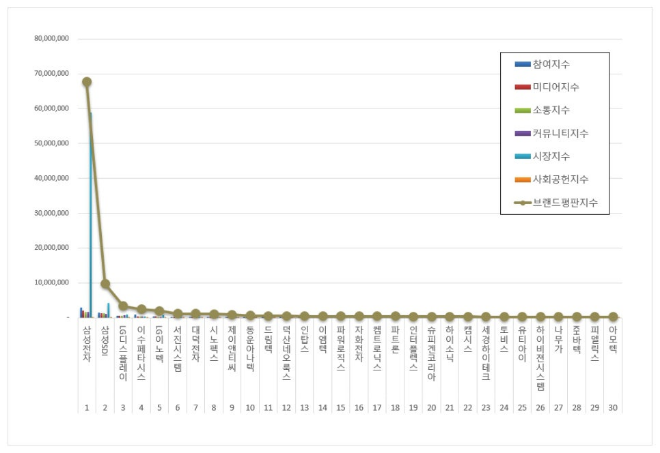Viewport: 660px width, 453px height.
Task: Click the 삼성SDI data point on the line
Action: pos(105,284)
